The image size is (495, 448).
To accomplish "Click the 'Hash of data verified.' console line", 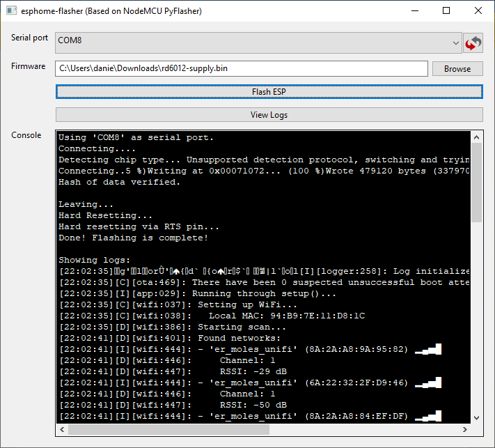I will pyautogui.click(x=119, y=183).
